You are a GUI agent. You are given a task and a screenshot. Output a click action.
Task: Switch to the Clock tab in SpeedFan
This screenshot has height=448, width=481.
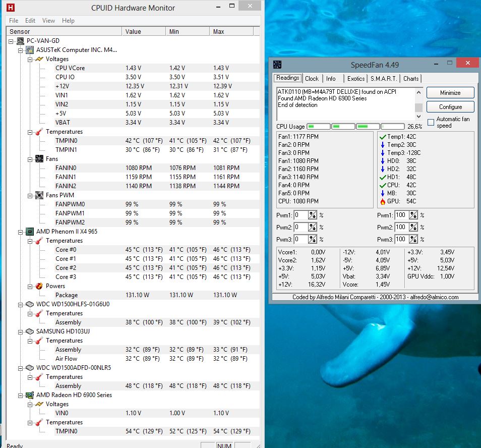click(x=312, y=79)
